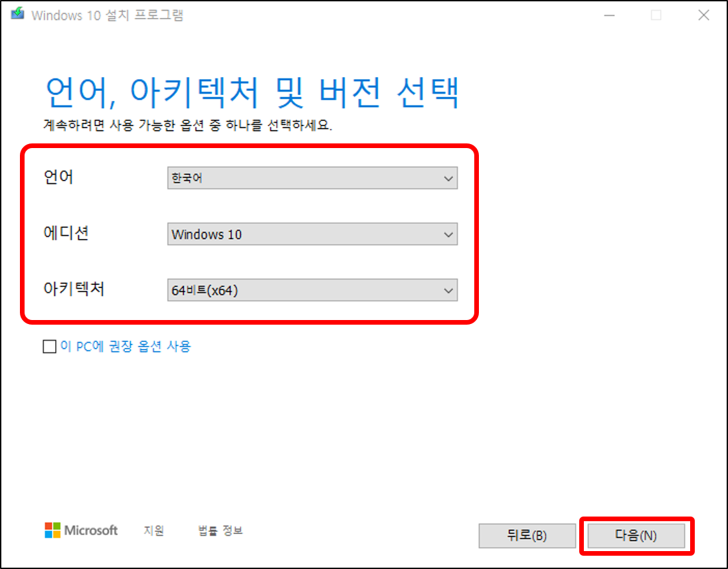Screen dimensions: 728x569
Task: Click the 아키텍처 field label
Action: click(x=74, y=289)
